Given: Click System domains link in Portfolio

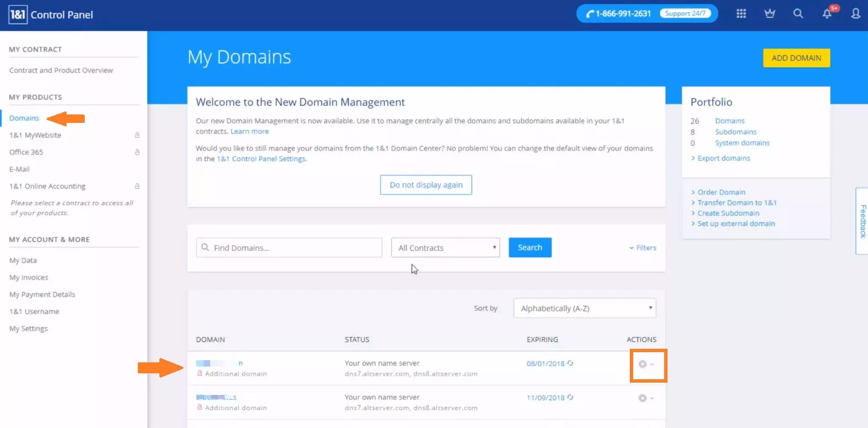Looking at the screenshot, I should pyautogui.click(x=742, y=143).
